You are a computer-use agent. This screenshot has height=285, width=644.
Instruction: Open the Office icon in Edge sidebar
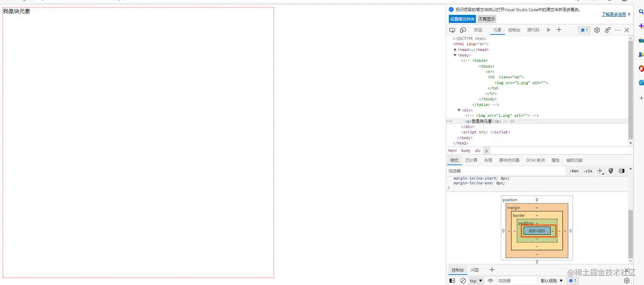pyautogui.click(x=641, y=68)
